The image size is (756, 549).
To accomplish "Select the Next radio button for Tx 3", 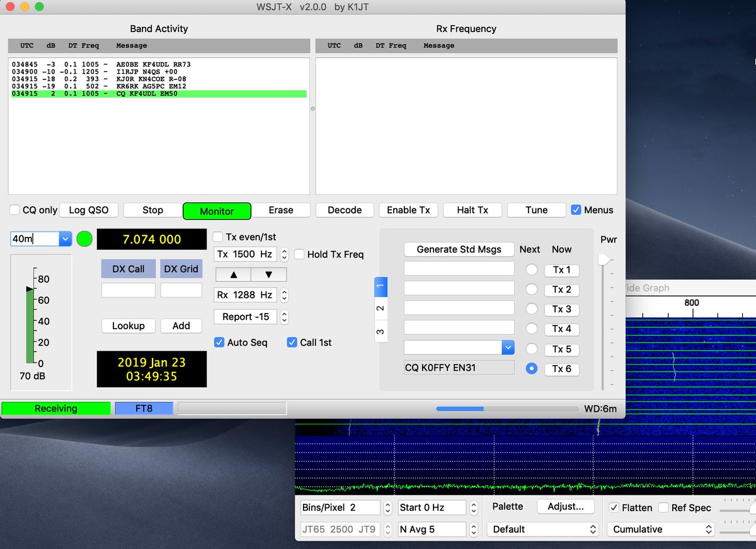I will 532,309.
